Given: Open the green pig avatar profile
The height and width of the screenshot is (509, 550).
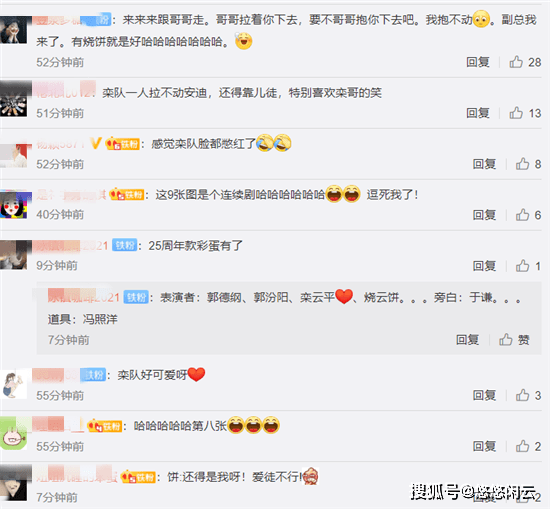Looking at the screenshot, I should 13,433.
